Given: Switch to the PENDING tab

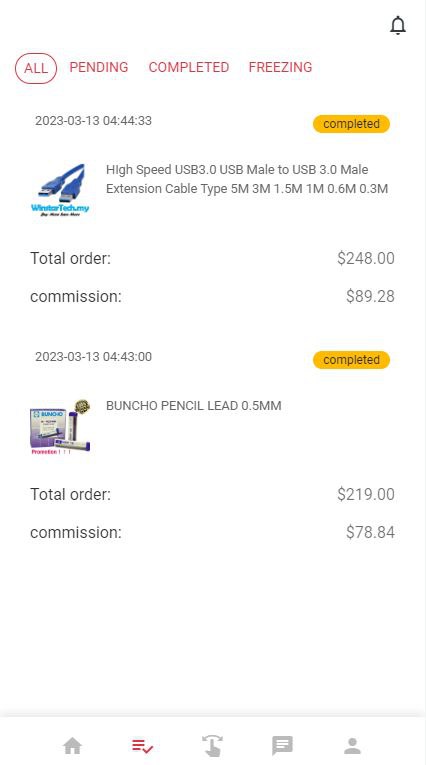Looking at the screenshot, I should (99, 67).
